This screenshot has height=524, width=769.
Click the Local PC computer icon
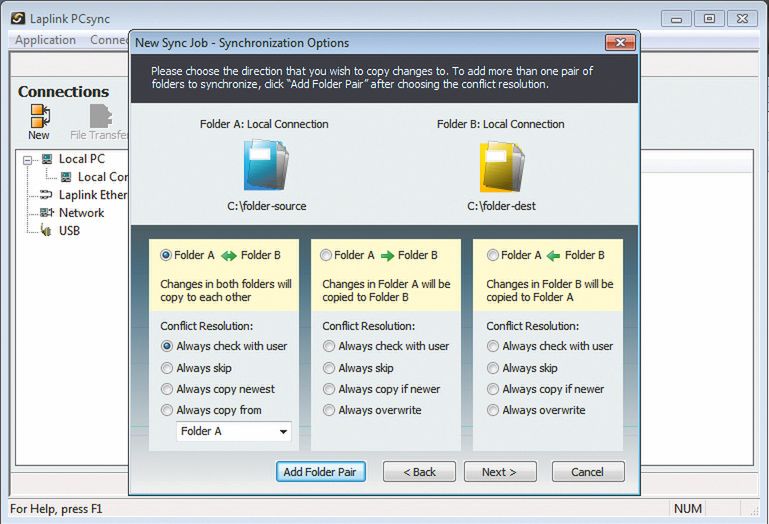[x=47, y=159]
